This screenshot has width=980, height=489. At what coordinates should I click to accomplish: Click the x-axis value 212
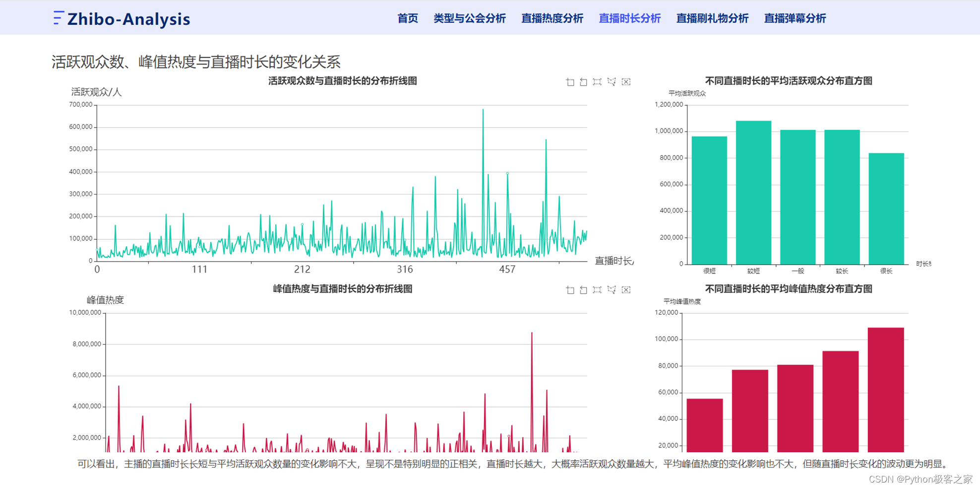tap(302, 269)
